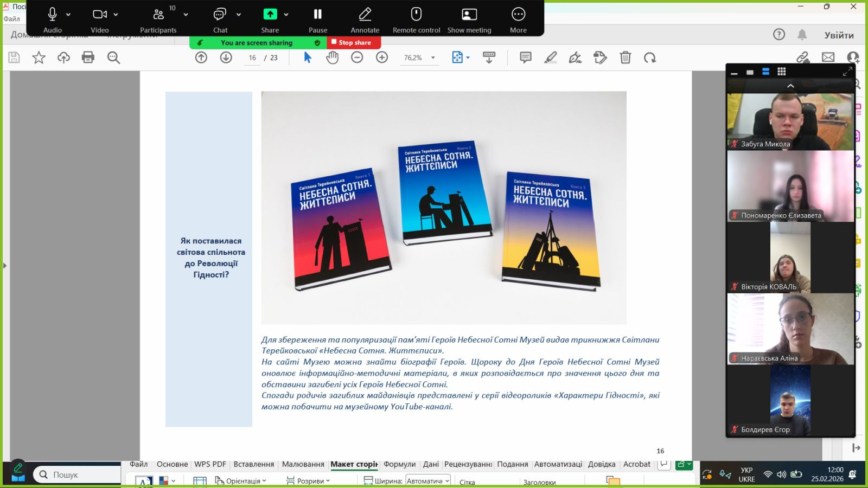Bookmark with the star icon

pyautogui.click(x=39, y=57)
